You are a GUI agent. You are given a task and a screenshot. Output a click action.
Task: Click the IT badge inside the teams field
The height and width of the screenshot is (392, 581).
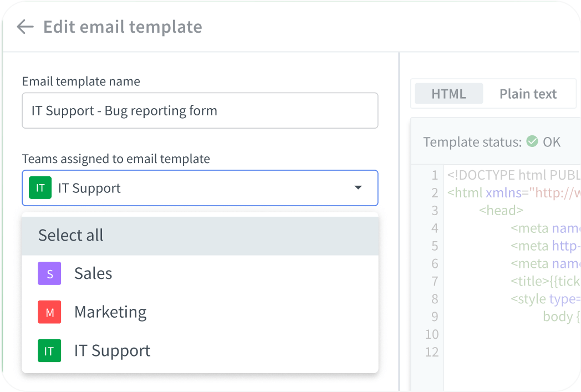pyautogui.click(x=39, y=187)
